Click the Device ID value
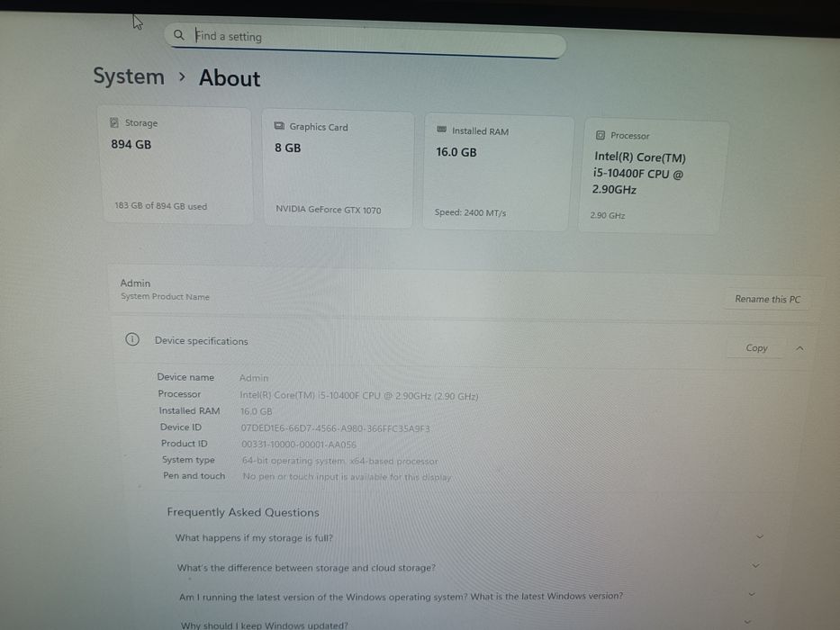Viewport: 840px width, 630px height. (x=335, y=428)
